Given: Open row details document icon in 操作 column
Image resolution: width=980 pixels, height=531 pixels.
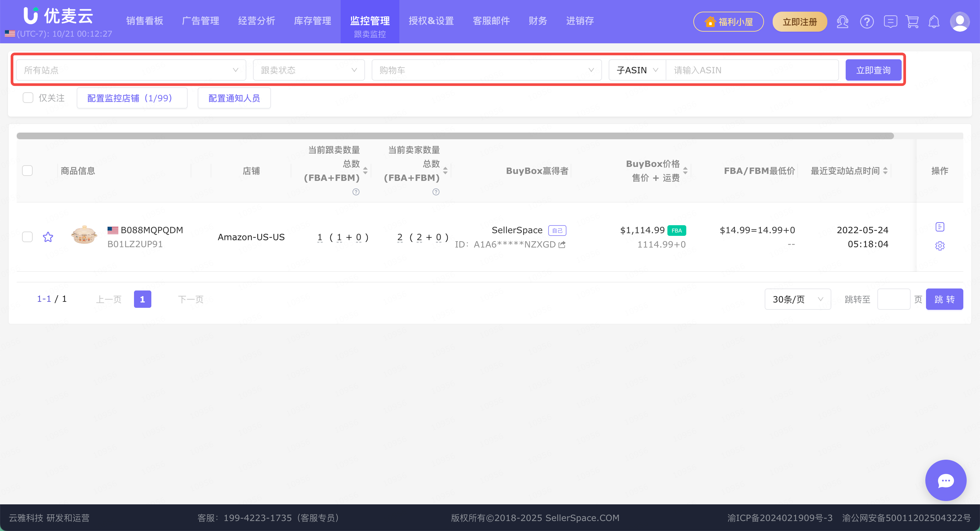Looking at the screenshot, I should tap(940, 227).
